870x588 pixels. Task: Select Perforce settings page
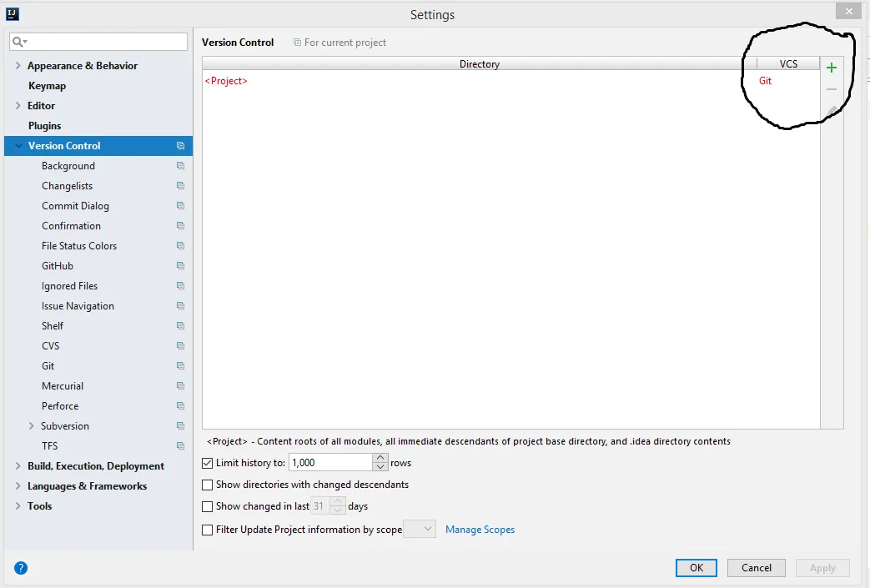click(60, 405)
